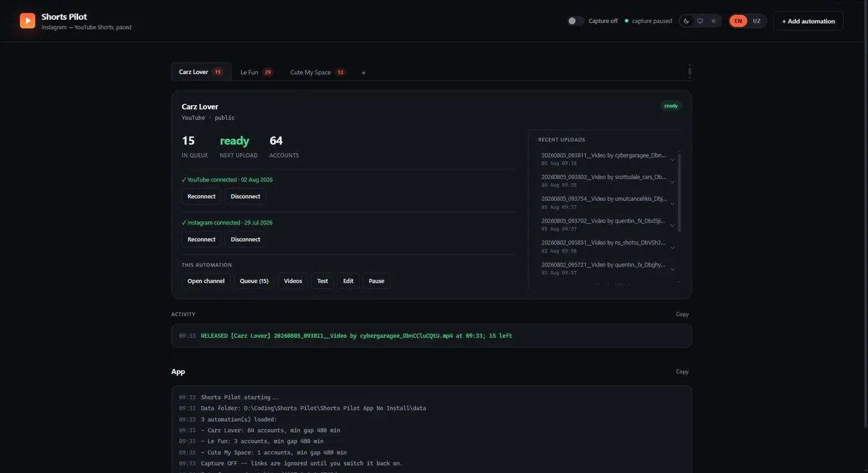Copy the Activity log
Image resolution: width=868 pixels, height=473 pixels.
pos(682,314)
